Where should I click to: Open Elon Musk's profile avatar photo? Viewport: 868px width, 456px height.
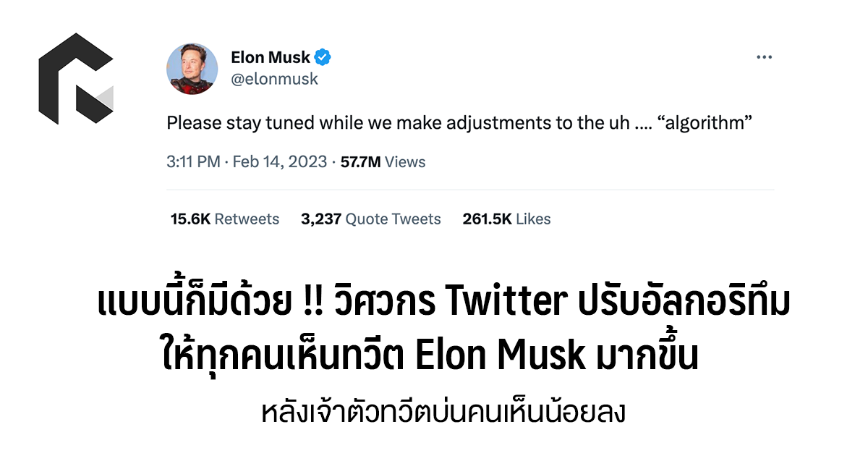point(192,69)
